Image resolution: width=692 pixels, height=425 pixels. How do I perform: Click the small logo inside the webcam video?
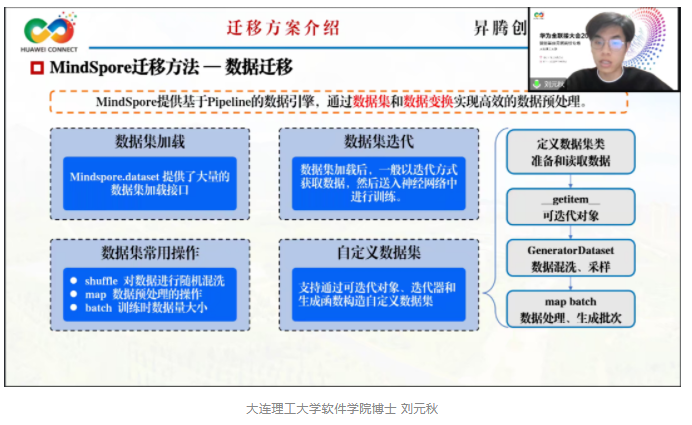coord(539,16)
